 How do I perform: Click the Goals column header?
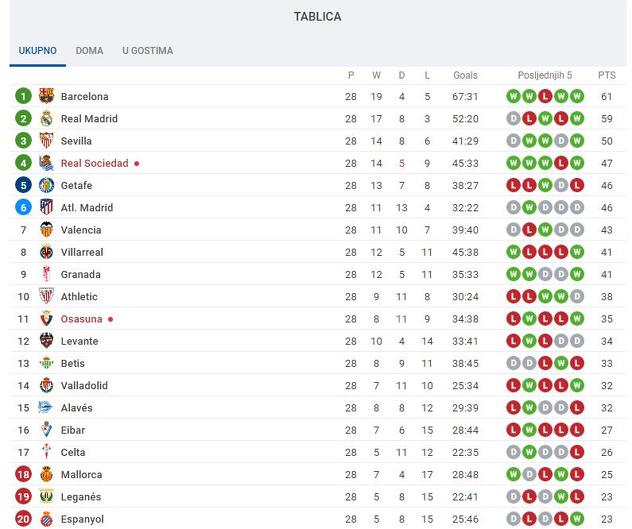[x=465, y=75]
